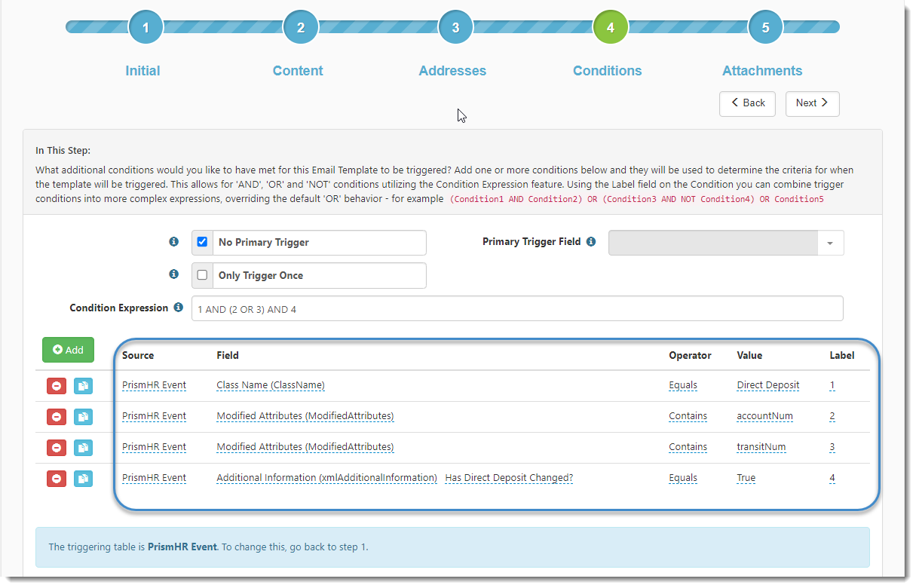Enable the Only Trigger Once checkbox
916x588 pixels.
pos(202,276)
